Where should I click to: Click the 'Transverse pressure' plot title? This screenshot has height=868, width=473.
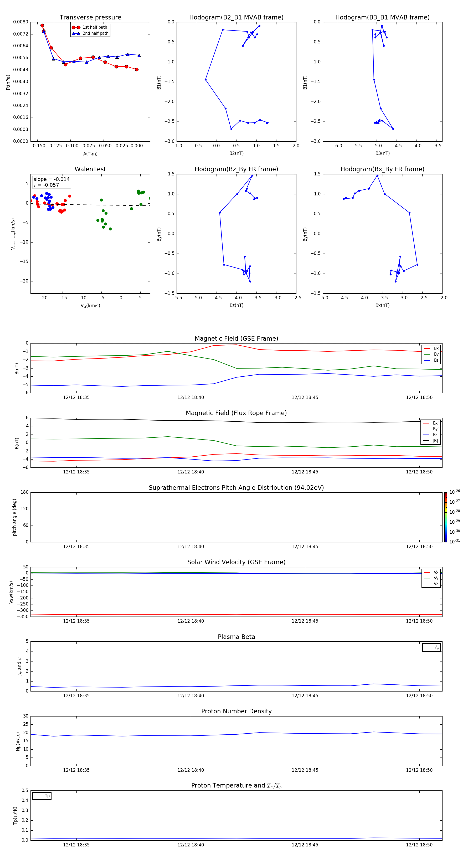90,18
